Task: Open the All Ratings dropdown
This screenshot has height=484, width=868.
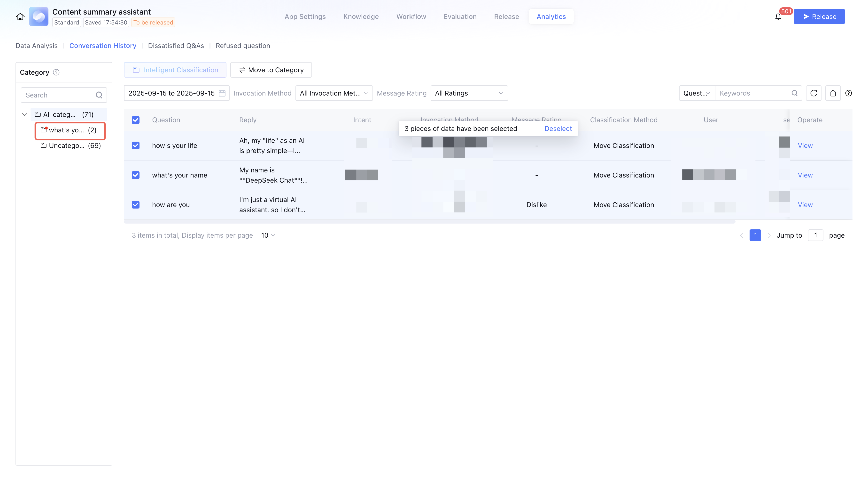Action: pos(469,93)
